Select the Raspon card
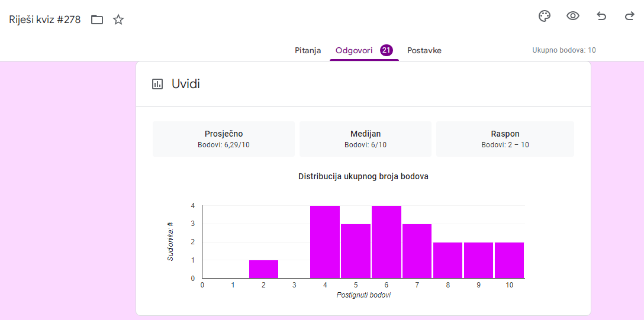This screenshot has height=320, width=644. [505, 139]
